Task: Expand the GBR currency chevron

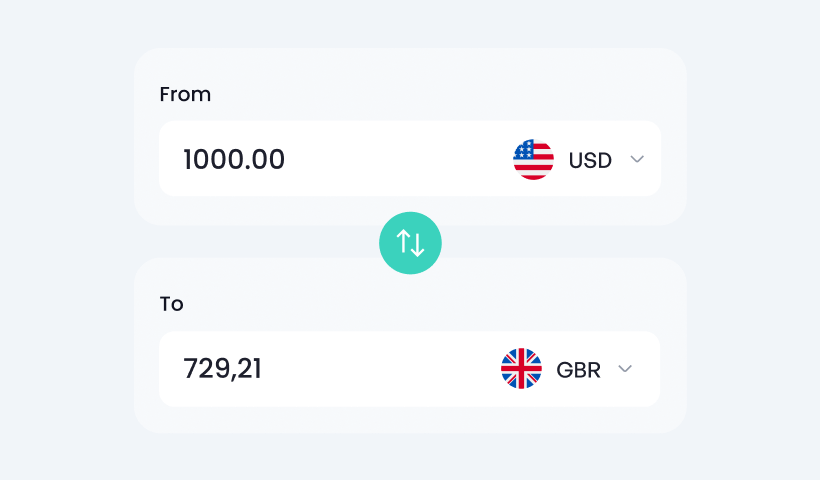Action: 625,369
